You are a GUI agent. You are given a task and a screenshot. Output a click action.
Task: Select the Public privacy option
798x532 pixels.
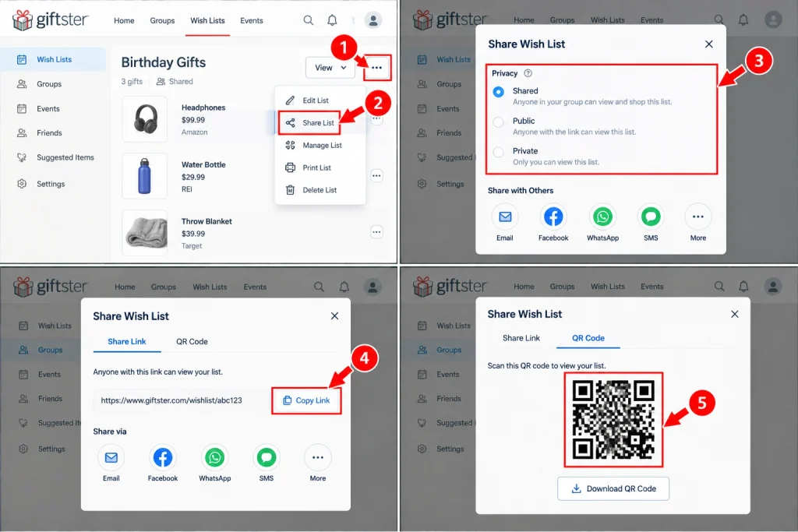(498, 122)
